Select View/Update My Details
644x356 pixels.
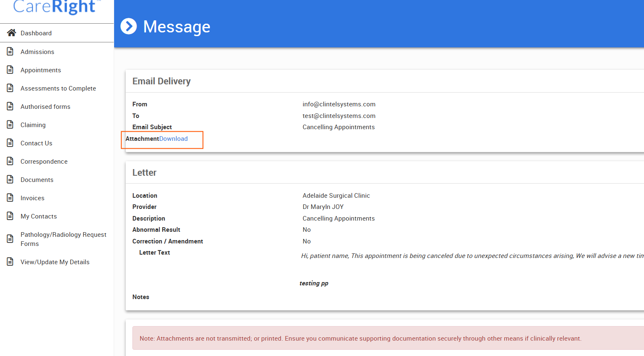[55, 262]
